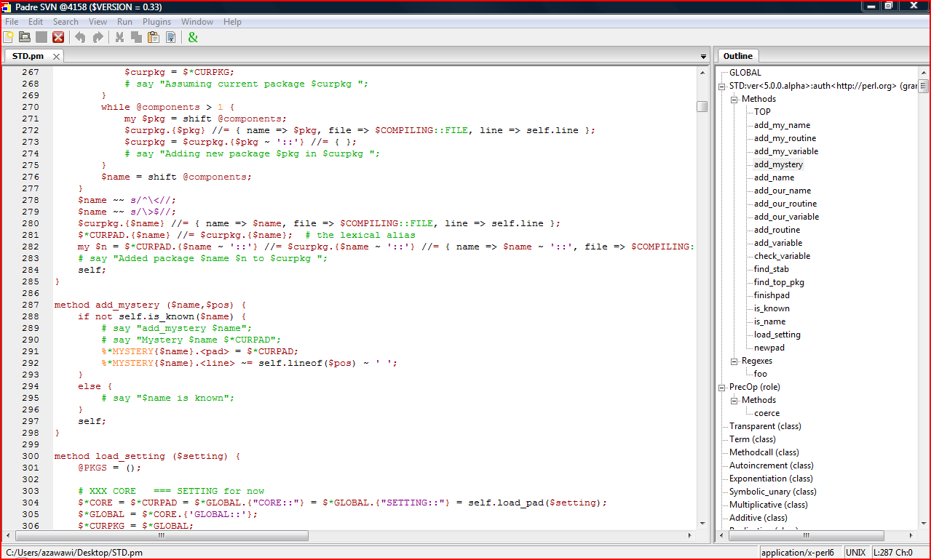The width and height of the screenshot is (931, 560).
Task: Collapse the Regexes node in Outline
Action: [x=734, y=361]
